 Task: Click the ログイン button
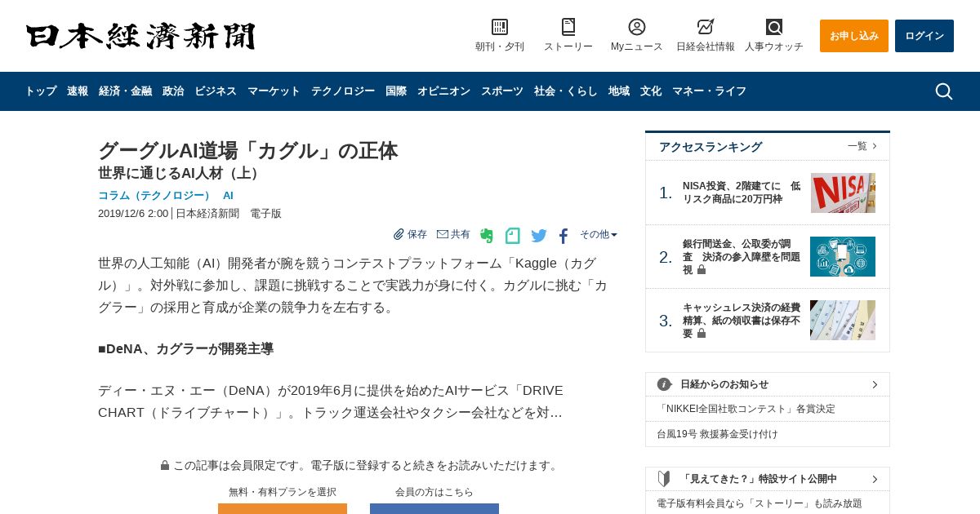tap(924, 36)
